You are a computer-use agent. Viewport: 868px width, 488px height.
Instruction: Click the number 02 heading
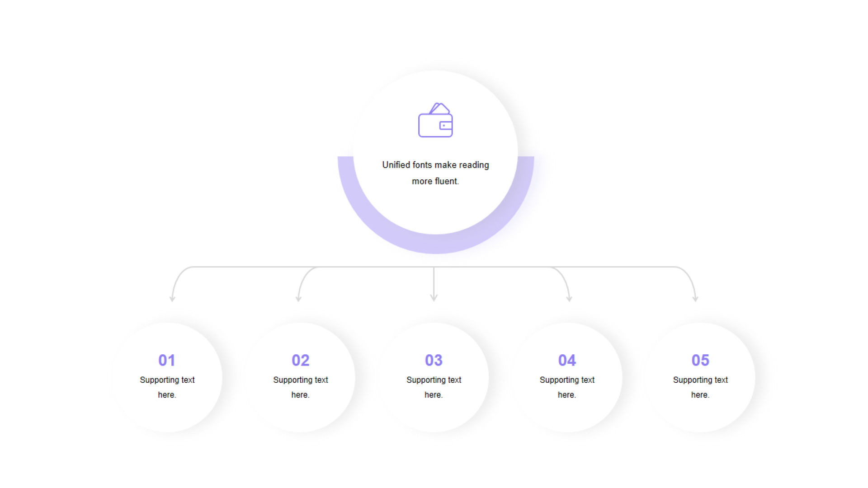(301, 360)
